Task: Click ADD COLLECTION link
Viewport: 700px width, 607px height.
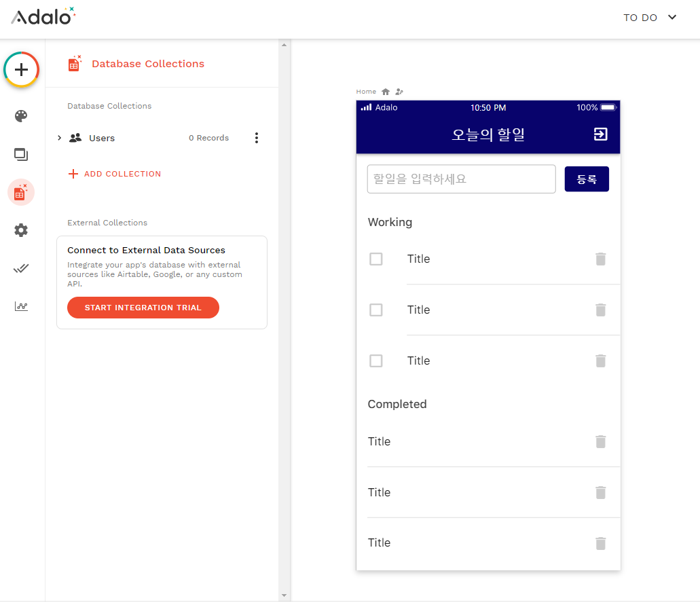Action: (x=115, y=174)
